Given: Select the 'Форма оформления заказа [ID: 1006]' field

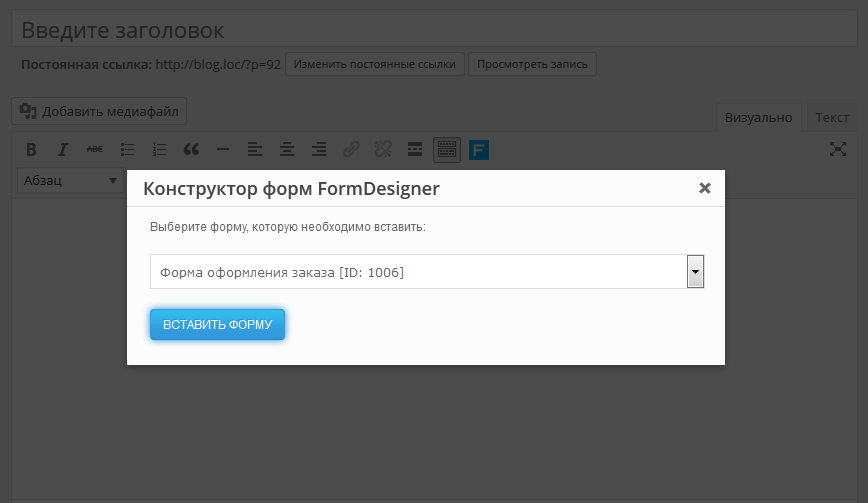Looking at the screenshot, I should [x=427, y=272].
